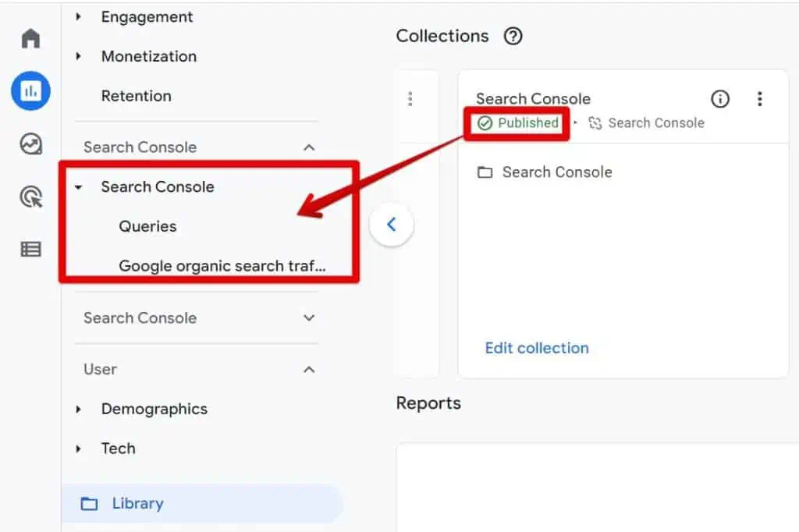
Task: Open Explore from the left navigation rail
Action: coord(30,144)
